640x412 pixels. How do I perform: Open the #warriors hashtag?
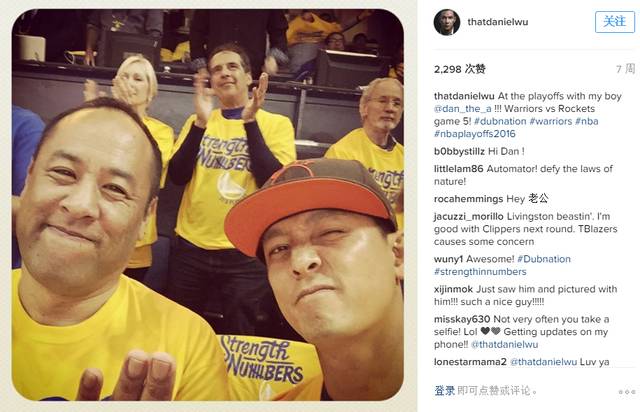(551, 121)
